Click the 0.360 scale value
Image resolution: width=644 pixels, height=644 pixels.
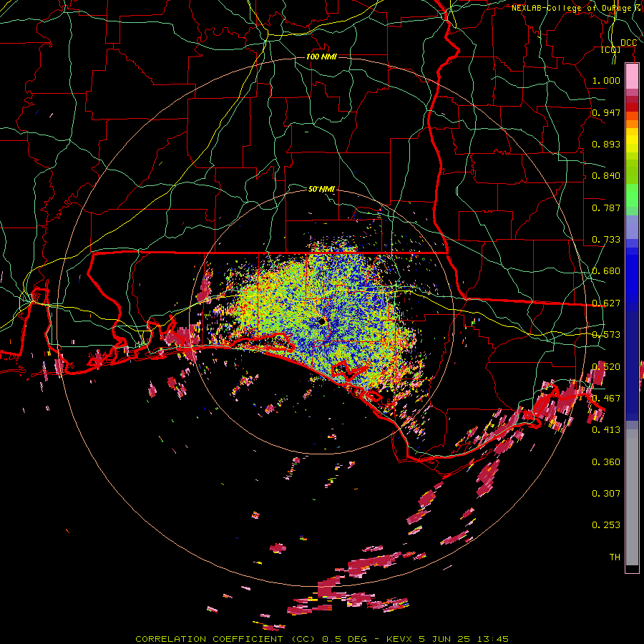[x=606, y=462]
